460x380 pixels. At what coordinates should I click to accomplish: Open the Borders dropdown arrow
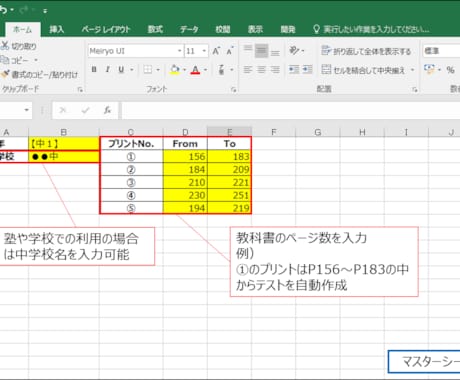(158, 69)
